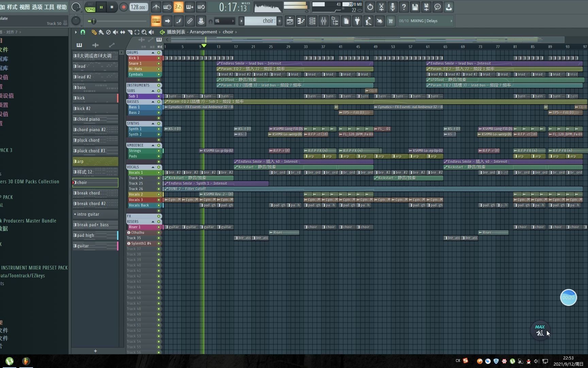The width and height of the screenshot is (588, 368).
Task: Pause playback with the pause button
Action: pos(101,7)
